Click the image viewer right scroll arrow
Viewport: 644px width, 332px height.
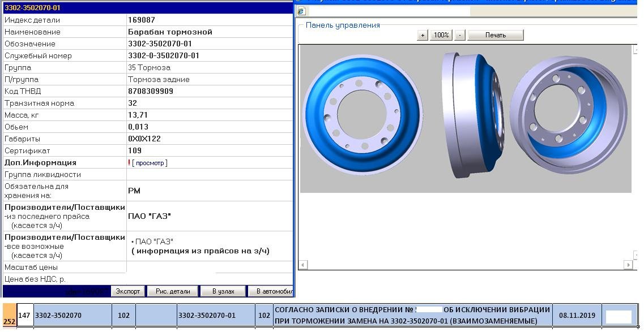pyautogui.click(x=628, y=265)
